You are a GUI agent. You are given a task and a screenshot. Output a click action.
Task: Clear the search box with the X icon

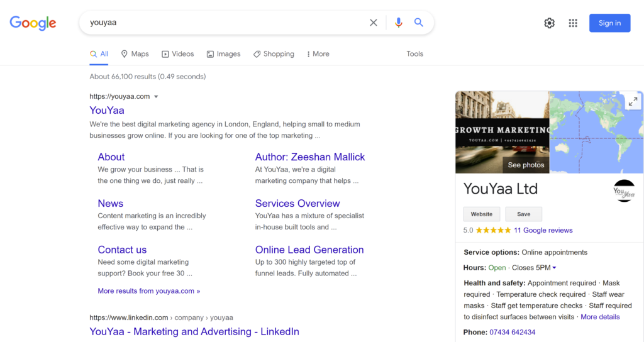(x=374, y=23)
